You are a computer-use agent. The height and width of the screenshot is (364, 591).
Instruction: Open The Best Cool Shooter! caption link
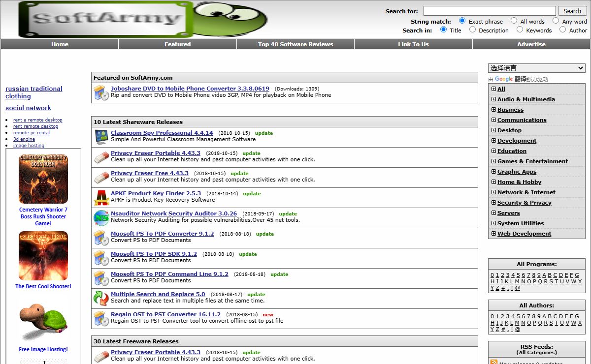[x=43, y=286]
